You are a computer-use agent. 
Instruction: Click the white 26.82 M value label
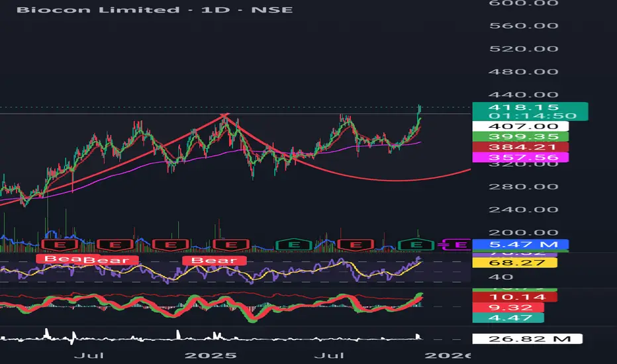pos(527,339)
